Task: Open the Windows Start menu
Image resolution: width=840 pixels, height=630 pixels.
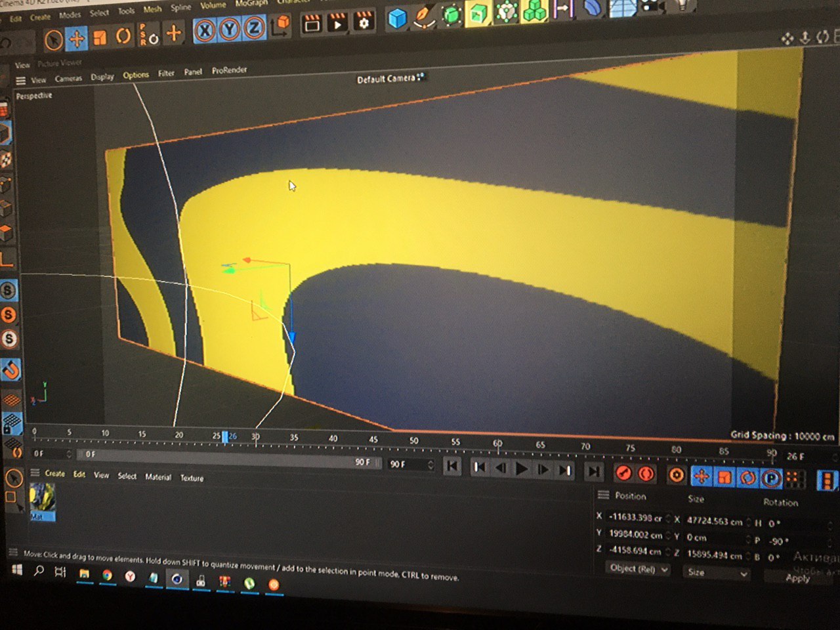Action: tap(17, 570)
